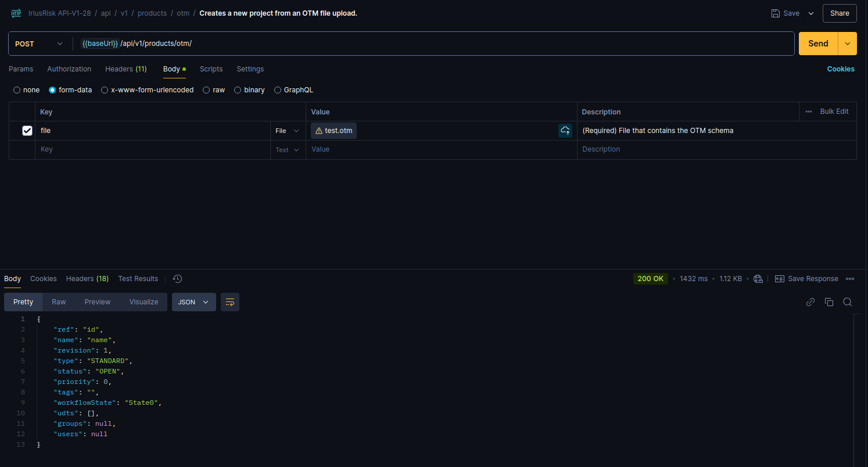868x467 pixels.
Task: Choose x-www-form-urlencoded body type
Action: (x=105, y=90)
